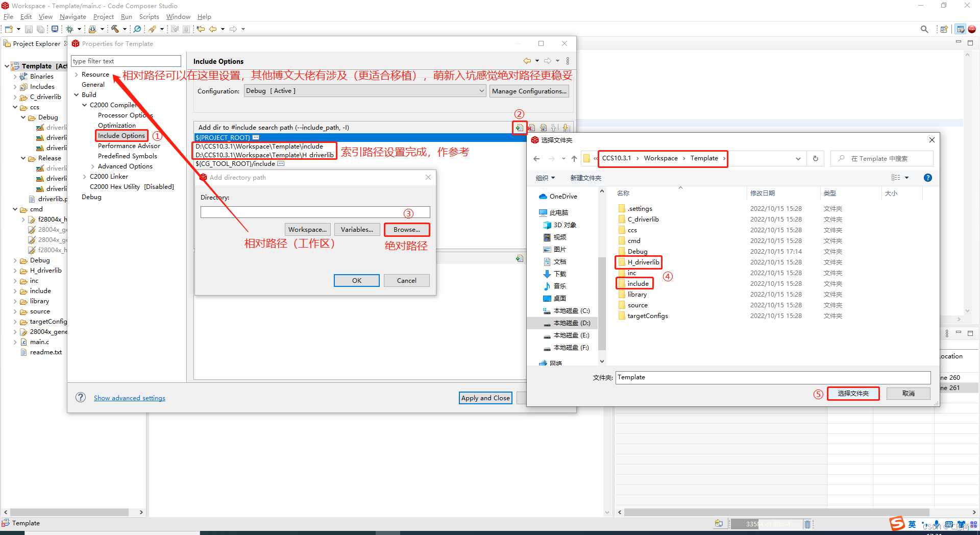Collapse the Build tree node
The height and width of the screenshot is (535, 980).
(76, 95)
